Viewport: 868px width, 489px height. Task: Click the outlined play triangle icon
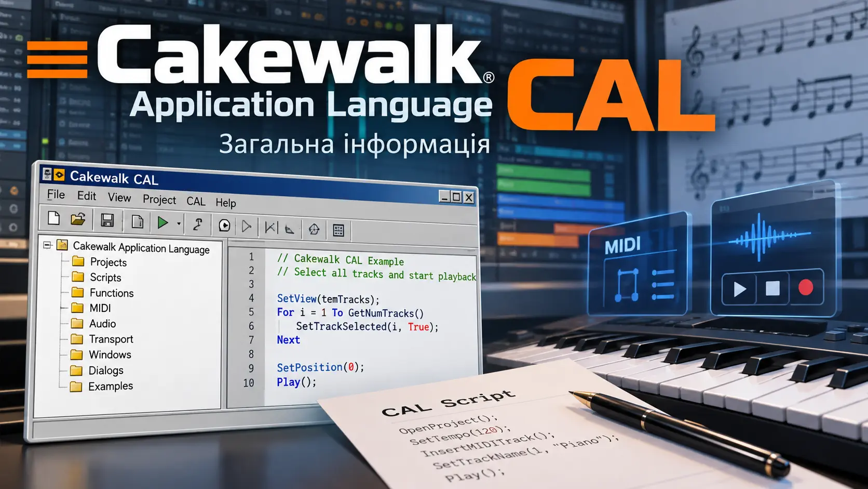[247, 226]
